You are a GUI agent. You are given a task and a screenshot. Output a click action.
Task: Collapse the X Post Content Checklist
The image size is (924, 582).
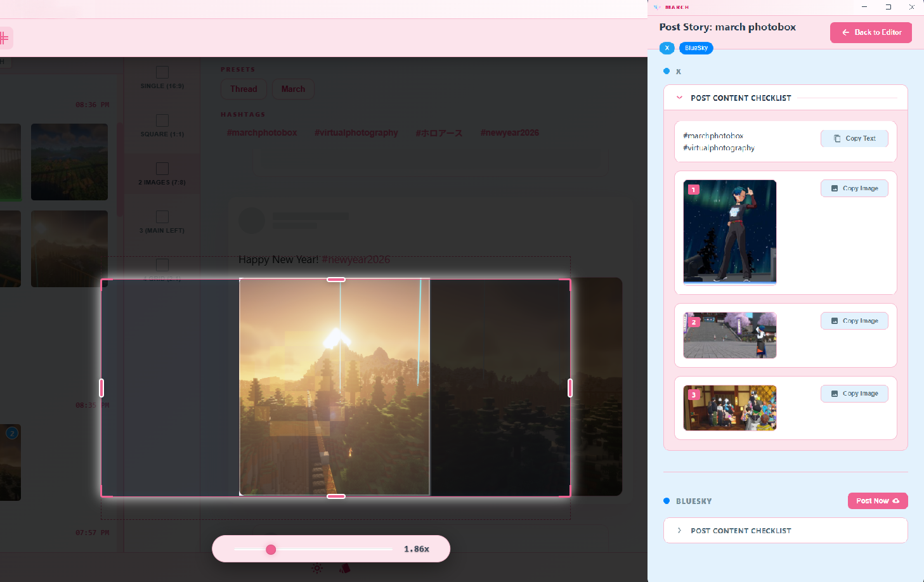tap(679, 98)
